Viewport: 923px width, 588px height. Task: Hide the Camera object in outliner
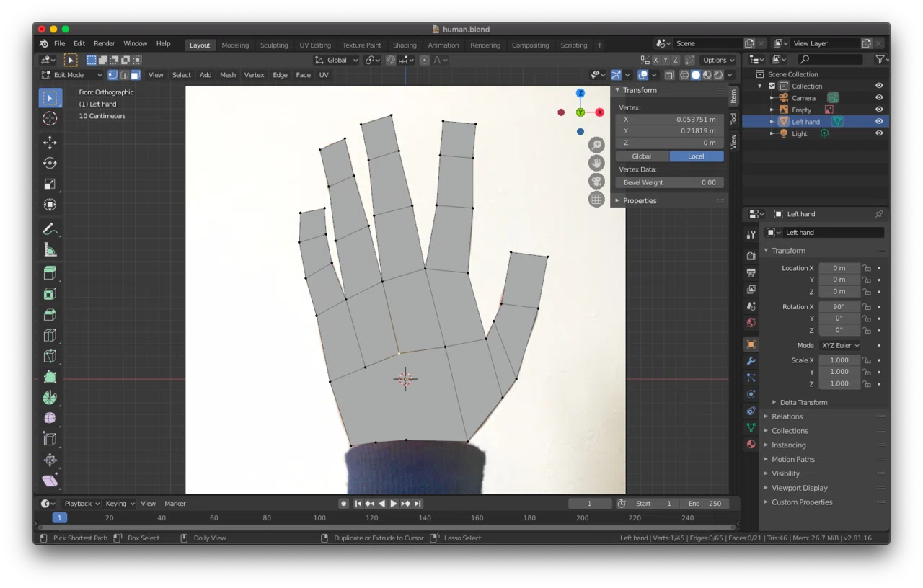tap(879, 98)
